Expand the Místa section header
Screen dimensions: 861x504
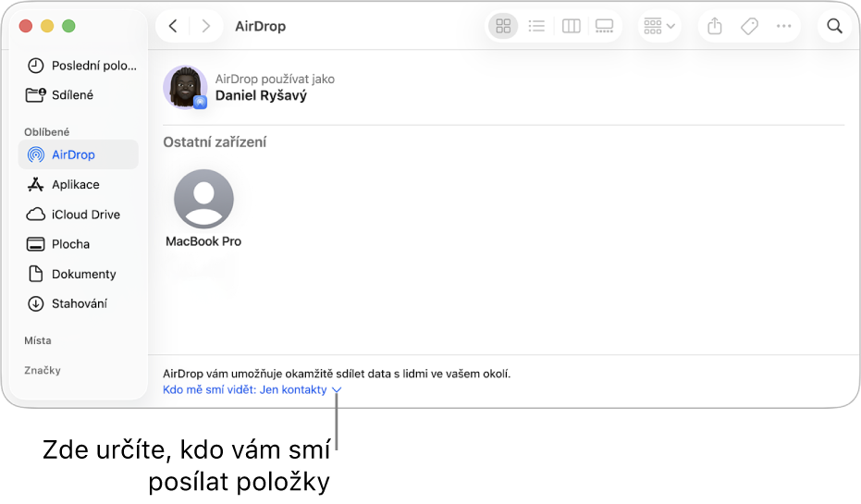(38, 340)
